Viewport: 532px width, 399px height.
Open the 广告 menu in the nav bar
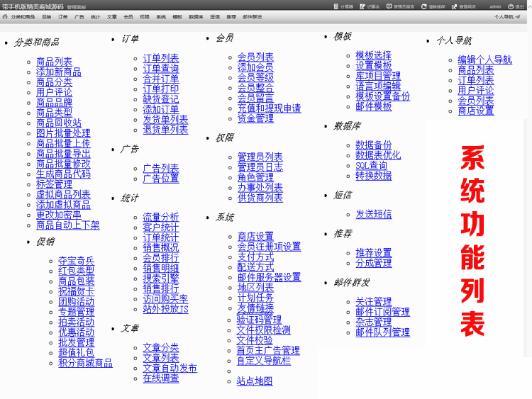tap(79, 17)
